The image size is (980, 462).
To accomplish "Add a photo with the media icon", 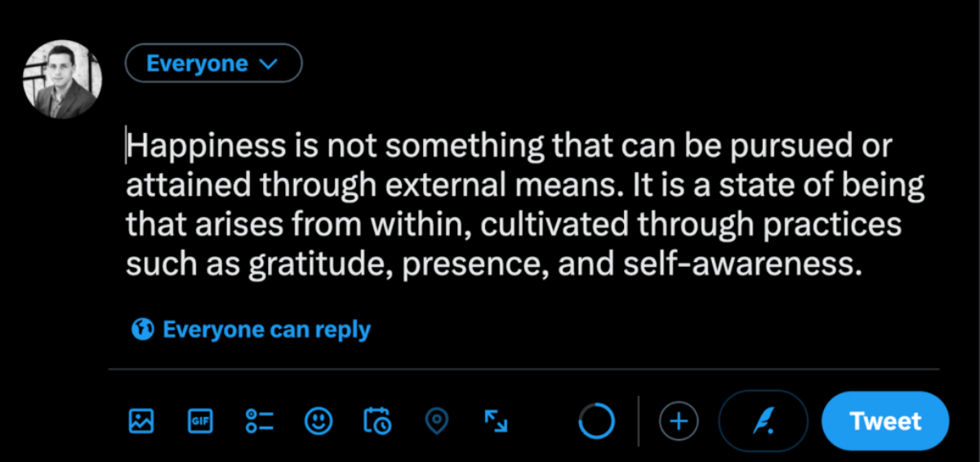I will point(141,420).
